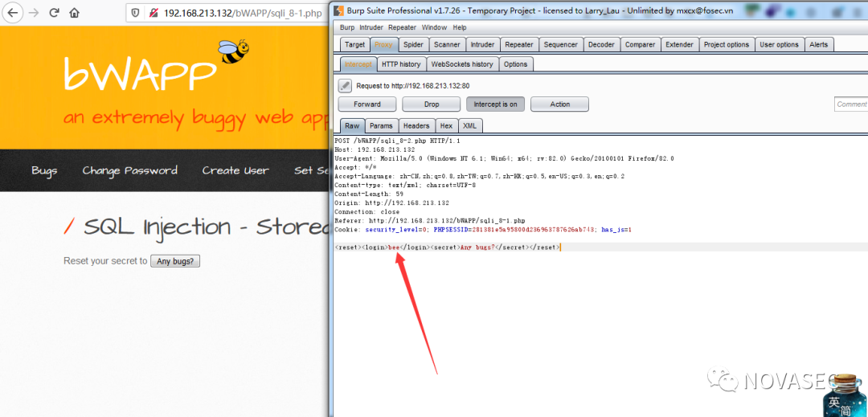The image size is (868, 417).
Task: Click the insecure connection lock icon
Action: coord(152,13)
